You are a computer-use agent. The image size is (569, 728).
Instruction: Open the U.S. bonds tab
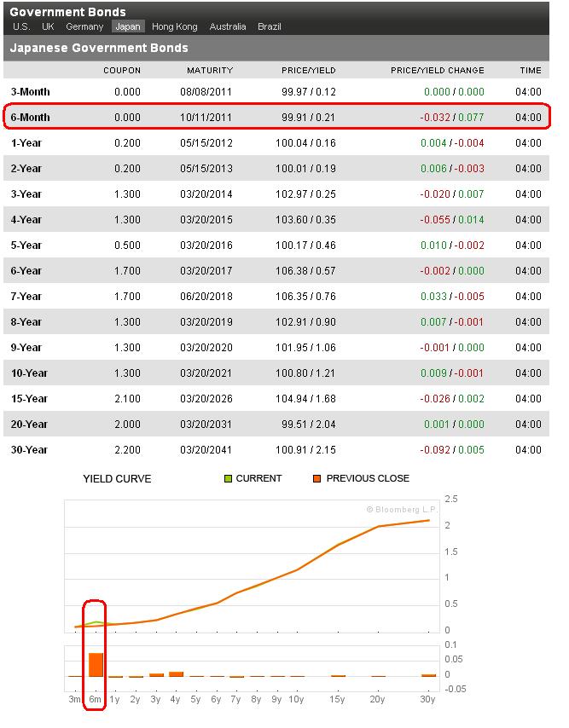22,26
